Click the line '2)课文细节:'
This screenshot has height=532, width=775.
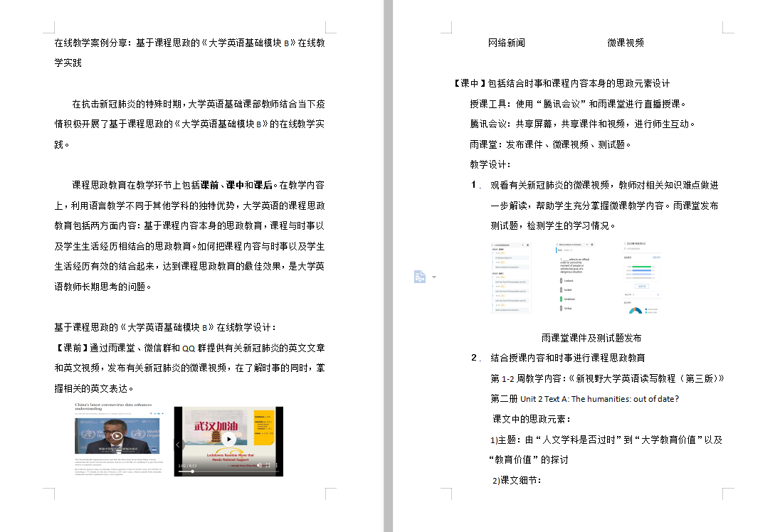click(x=517, y=480)
